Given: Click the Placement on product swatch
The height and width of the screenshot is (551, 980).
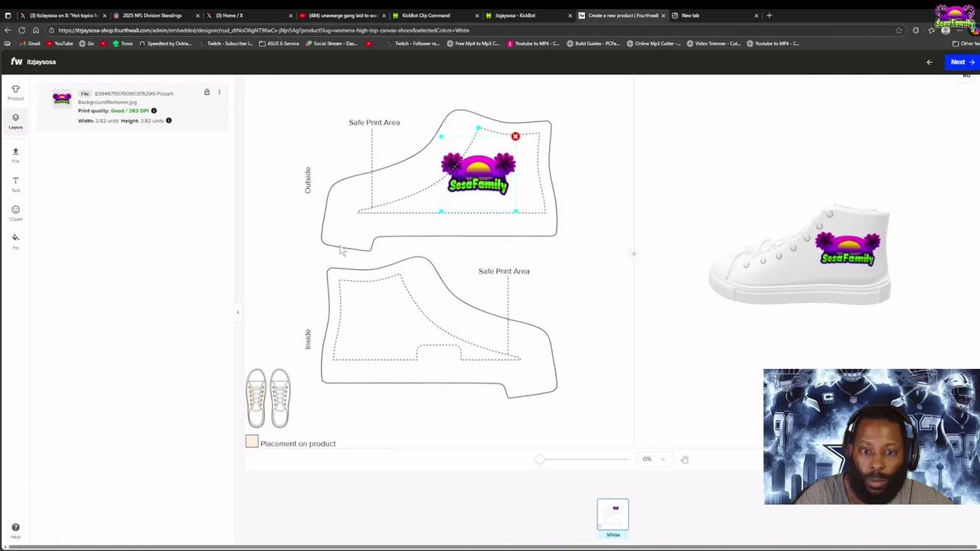Looking at the screenshot, I should [252, 442].
